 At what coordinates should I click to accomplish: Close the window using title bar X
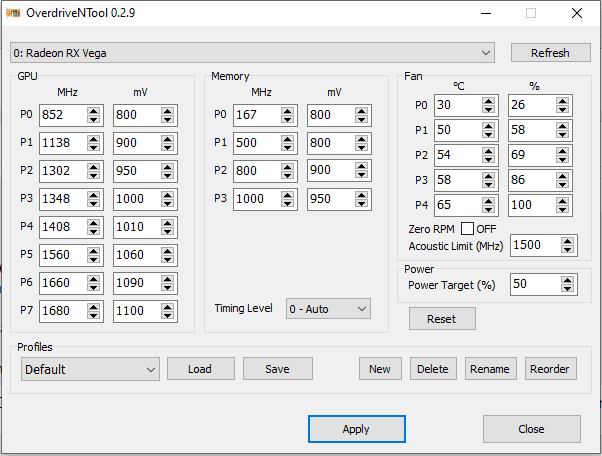coord(577,13)
